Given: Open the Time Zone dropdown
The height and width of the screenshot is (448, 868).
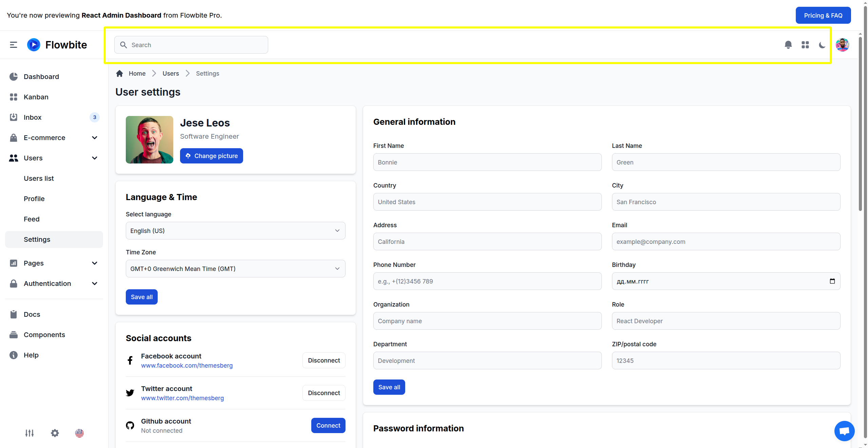Looking at the screenshot, I should point(235,269).
